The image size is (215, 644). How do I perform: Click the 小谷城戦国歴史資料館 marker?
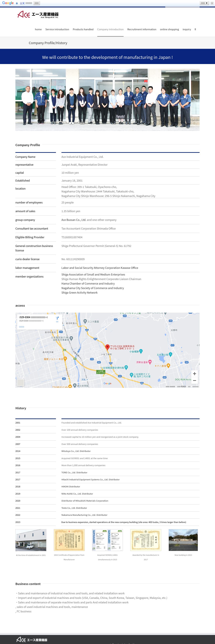pos(126,367)
